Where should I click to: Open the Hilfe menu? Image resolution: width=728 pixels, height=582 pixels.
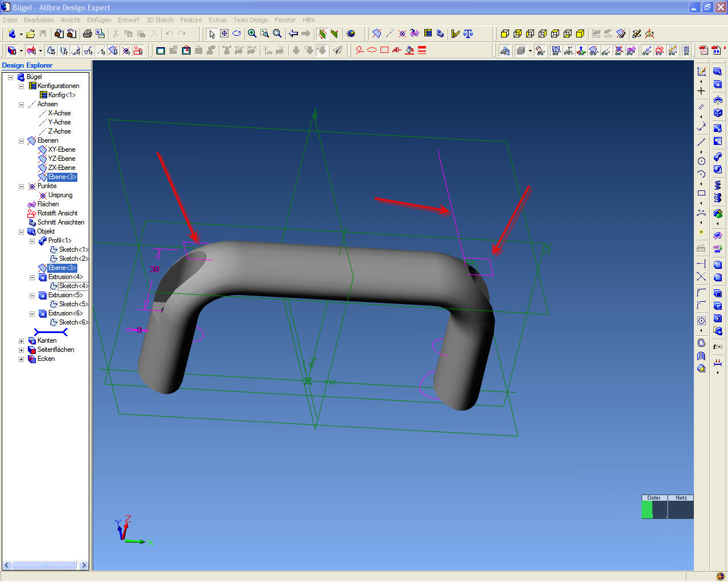(308, 20)
